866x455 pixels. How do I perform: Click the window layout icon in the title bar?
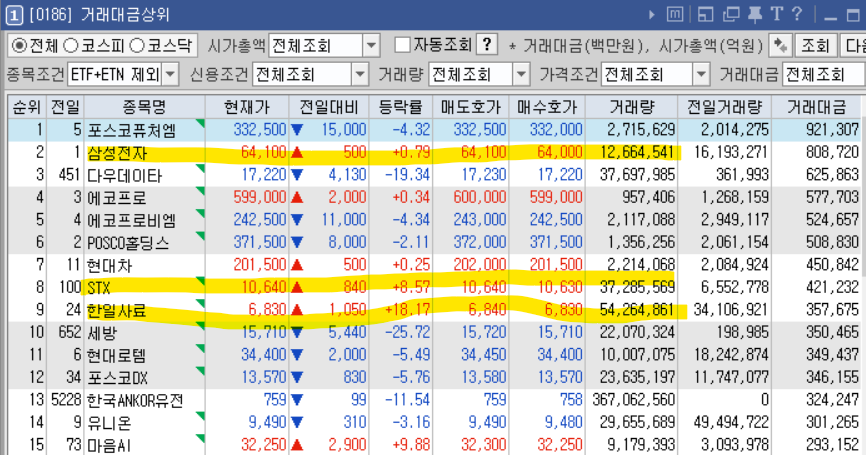click(x=705, y=14)
